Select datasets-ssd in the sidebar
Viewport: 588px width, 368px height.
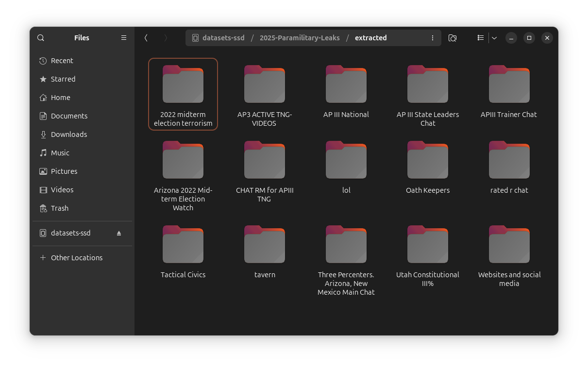click(82, 233)
